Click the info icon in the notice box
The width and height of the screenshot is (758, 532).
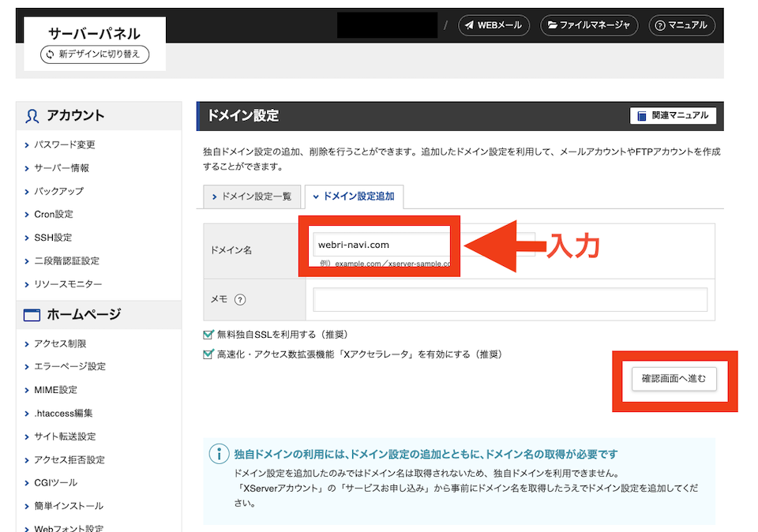point(219,454)
